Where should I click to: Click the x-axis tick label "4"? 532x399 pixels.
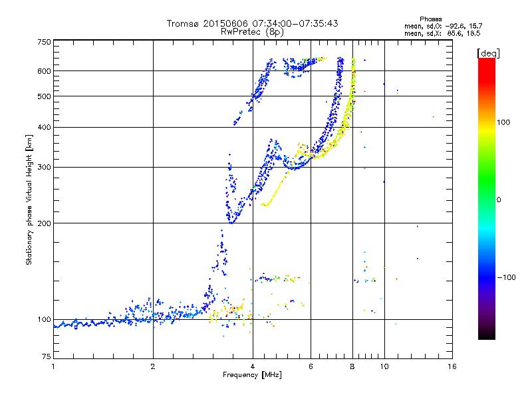[x=253, y=366]
